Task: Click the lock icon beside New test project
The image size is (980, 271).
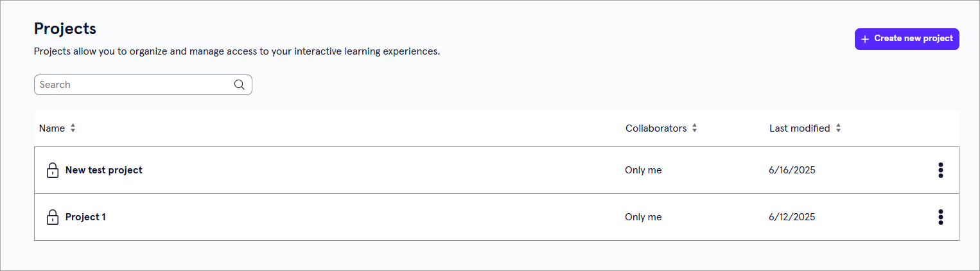Action: pos(53,170)
